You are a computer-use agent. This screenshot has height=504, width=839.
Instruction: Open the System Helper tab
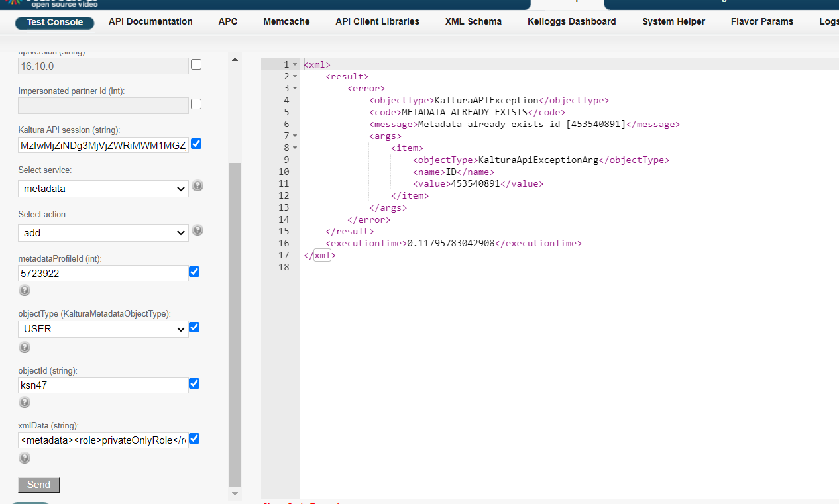coord(673,21)
